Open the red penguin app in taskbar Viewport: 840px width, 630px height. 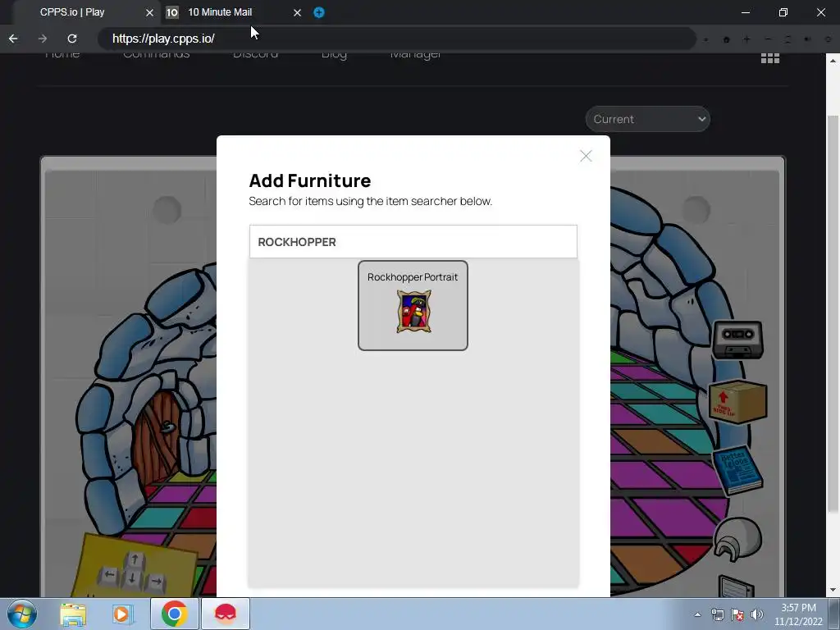pyautogui.click(x=226, y=614)
